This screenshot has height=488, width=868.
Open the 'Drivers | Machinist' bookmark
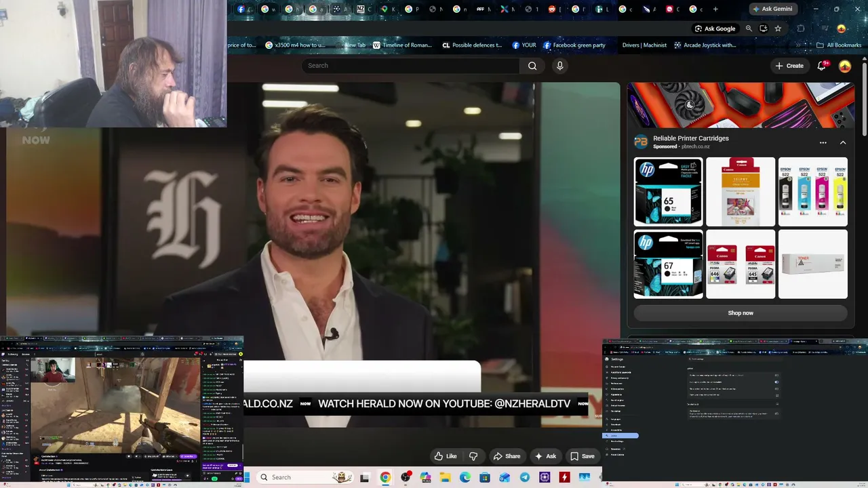(x=644, y=45)
